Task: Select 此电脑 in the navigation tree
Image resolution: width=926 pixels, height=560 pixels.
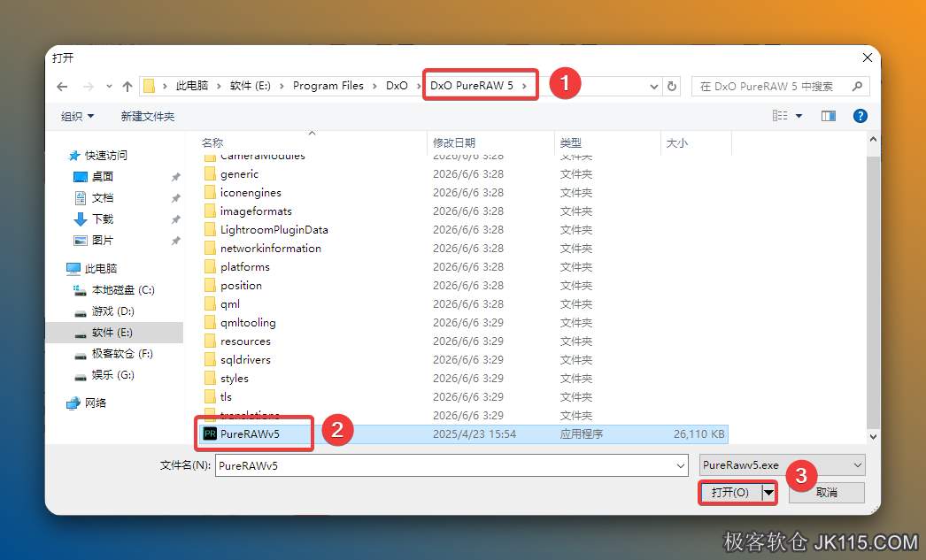Action: [100, 268]
